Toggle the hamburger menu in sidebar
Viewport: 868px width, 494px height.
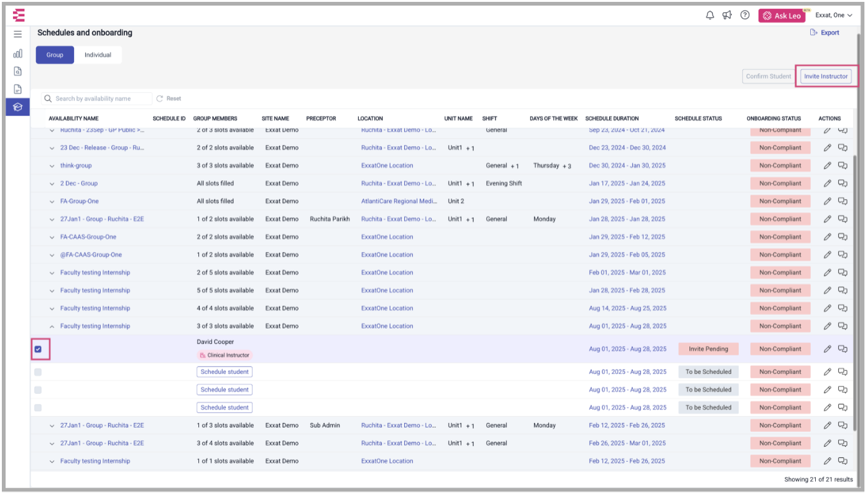pos(17,34)
